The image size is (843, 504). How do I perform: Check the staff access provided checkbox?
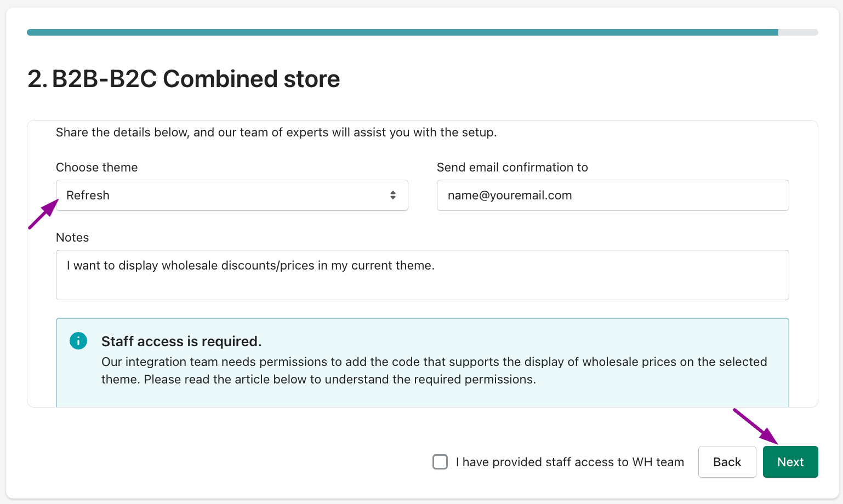(x=440, y=462)
